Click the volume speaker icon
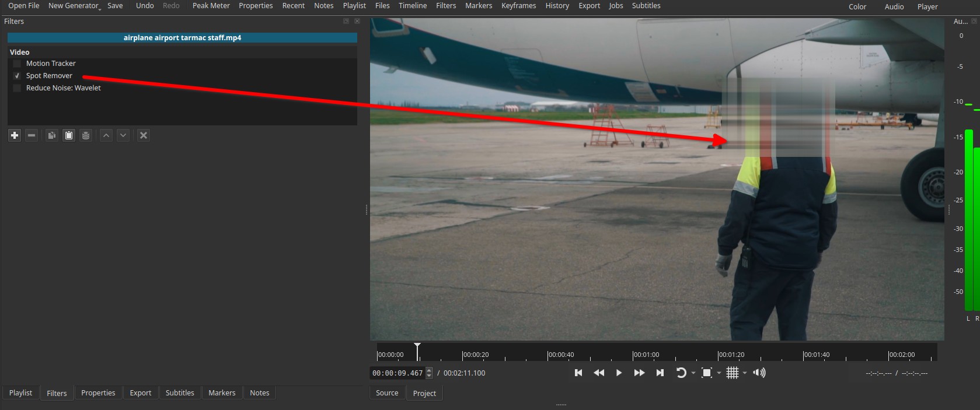 click(759, 373)
